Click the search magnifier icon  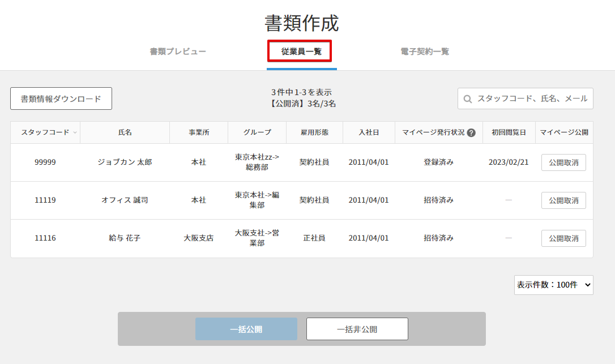468,99
